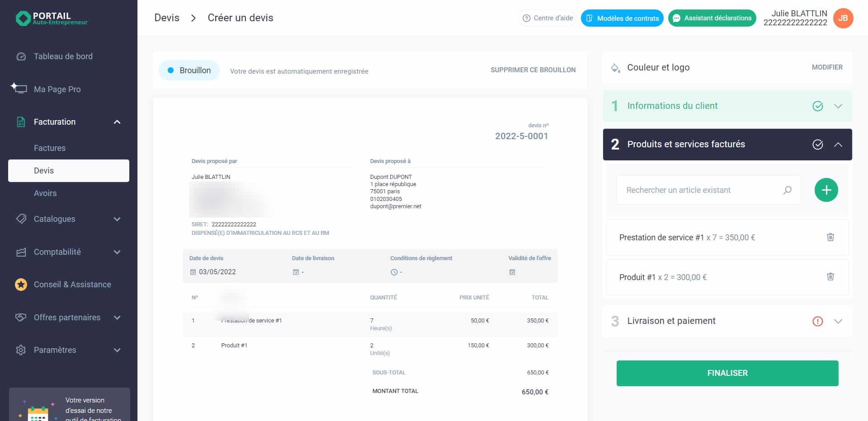Expand the Comptabilité sidebar menu
This screenshot has width=868, height=421.
pyautogui.click(x=117, y=252)
